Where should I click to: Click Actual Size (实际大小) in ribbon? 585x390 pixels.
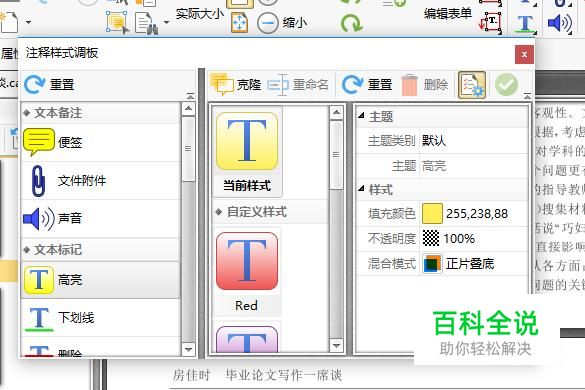pyautogui.click(x=200, y=14)
